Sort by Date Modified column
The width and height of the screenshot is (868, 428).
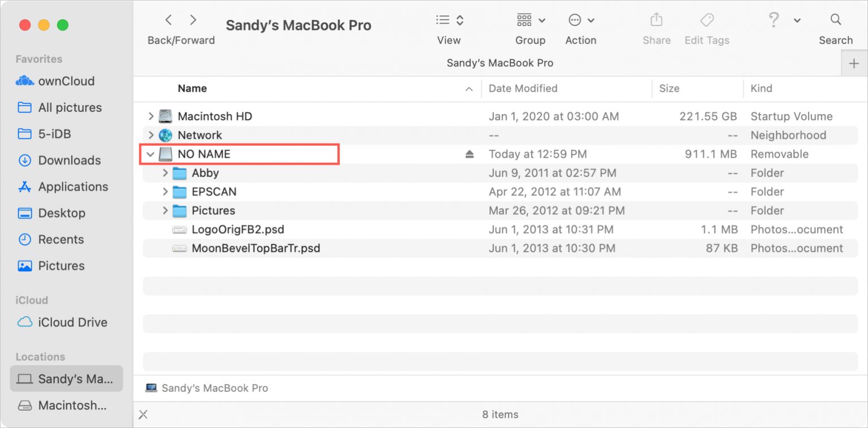[x=523, y=88]
